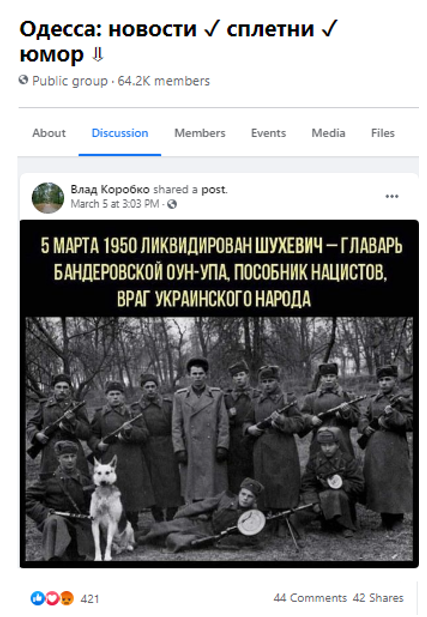View the 42 Shares list
This screenshot has width=427, height=617.
click(378, 598)
